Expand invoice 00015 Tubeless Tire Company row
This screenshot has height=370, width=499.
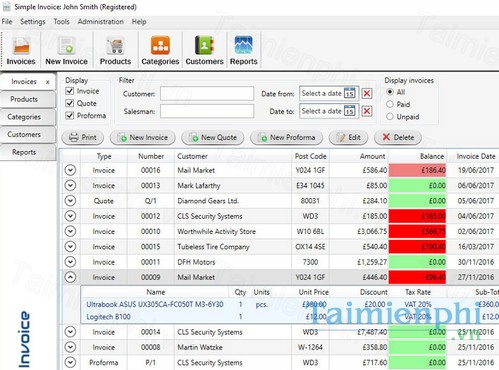(x=70, y=247)
